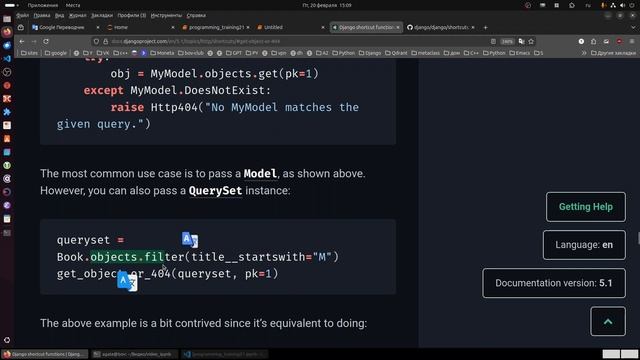Open the Qdrant bookmarks folder
The width and height of the screenshot is (640, 360).
tap(396, 53)
